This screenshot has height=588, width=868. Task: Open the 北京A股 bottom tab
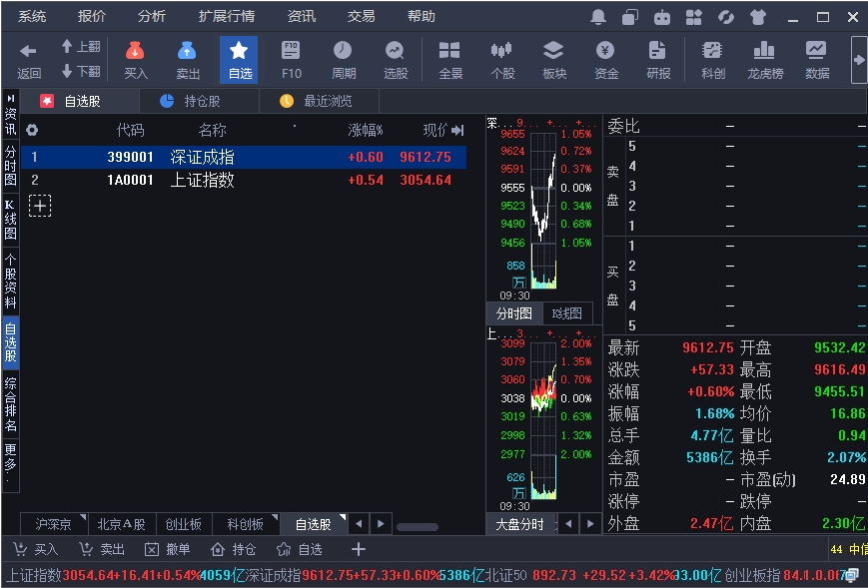[121, 524]
